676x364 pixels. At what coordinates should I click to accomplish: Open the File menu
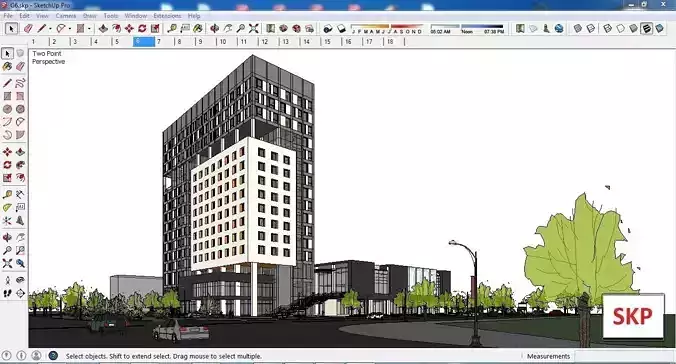[x=8, y=16]
